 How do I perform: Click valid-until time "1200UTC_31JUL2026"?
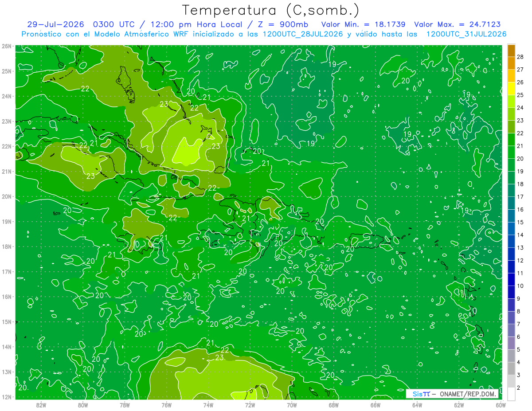[466, 34]
